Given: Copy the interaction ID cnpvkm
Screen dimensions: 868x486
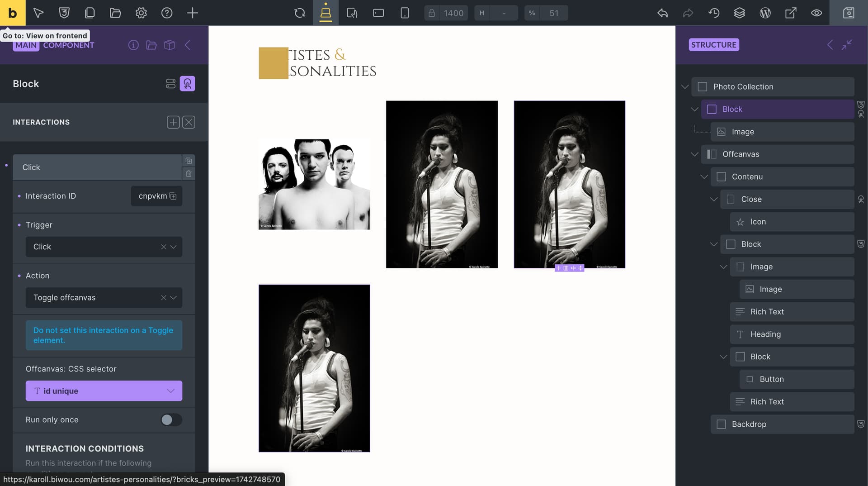Looking at the screenshot, I should click(x=173, y=196).
